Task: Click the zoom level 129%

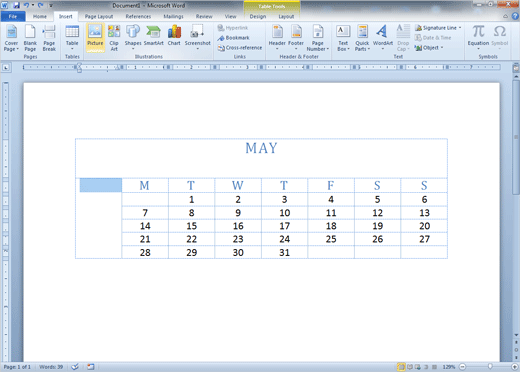Action: (449, 367)
